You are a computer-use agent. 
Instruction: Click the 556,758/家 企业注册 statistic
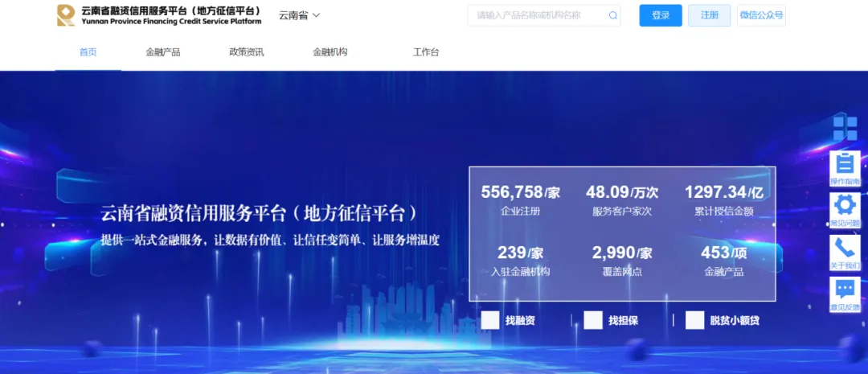520,200
